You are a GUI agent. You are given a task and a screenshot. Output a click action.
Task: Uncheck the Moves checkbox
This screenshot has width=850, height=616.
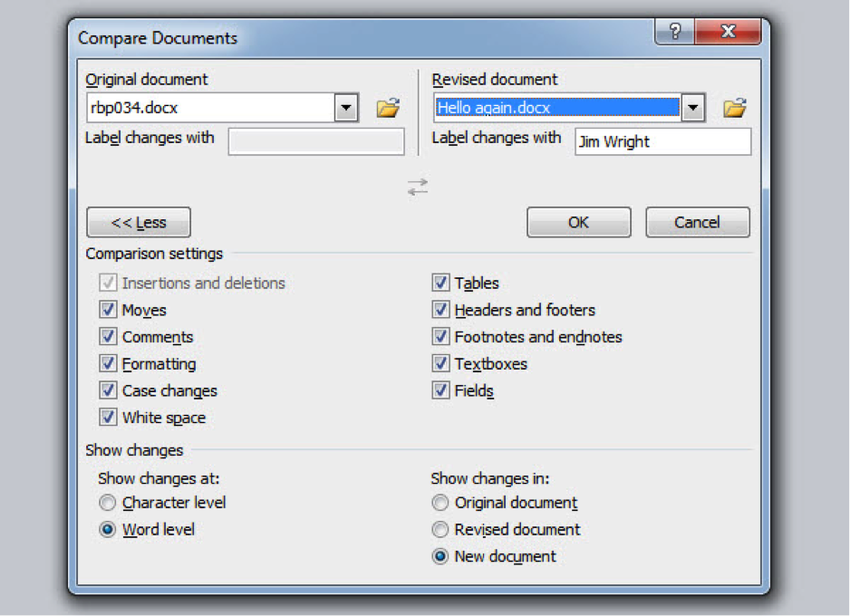(108, 310)
